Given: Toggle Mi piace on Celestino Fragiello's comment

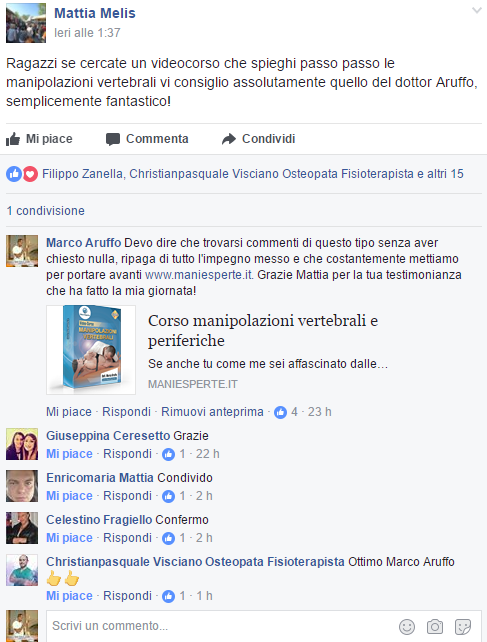Looking at the screenshot, I should point(69,538).
